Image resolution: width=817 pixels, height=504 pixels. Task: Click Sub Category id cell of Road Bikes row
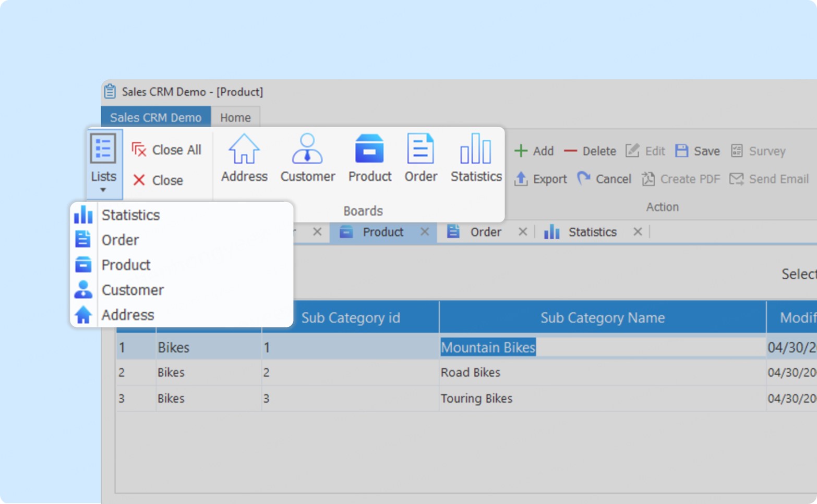350,373
